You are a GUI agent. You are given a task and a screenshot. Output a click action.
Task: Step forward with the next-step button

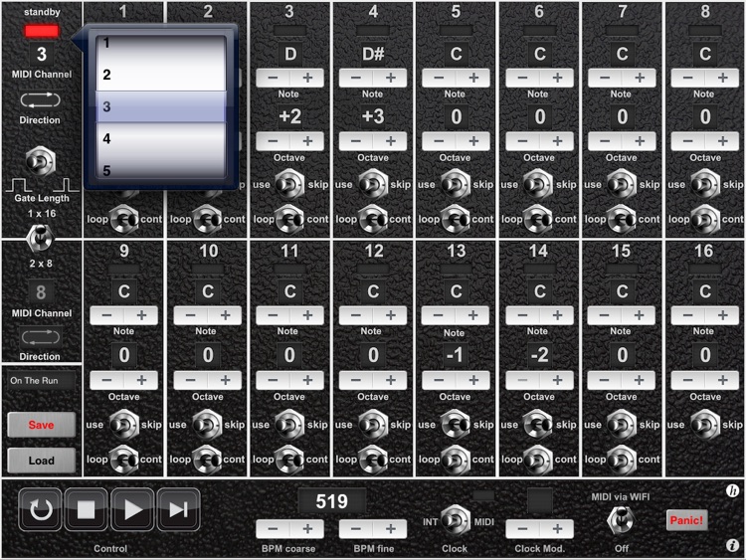coord(178,509)
